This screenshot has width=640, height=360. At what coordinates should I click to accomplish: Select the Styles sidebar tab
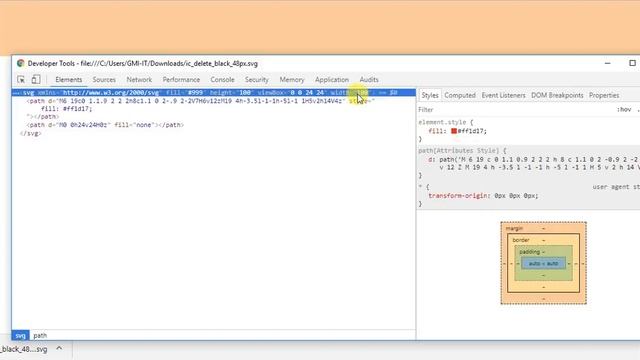(430, 95)
